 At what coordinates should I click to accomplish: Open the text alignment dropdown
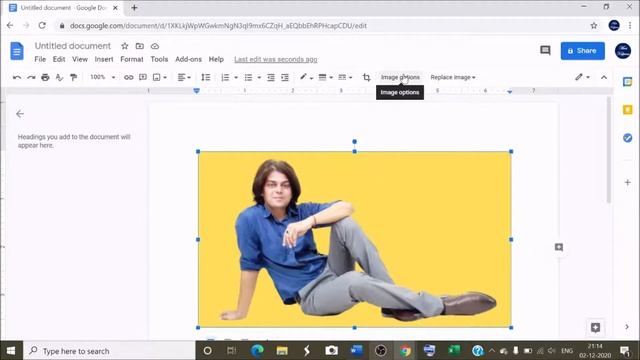184,77
